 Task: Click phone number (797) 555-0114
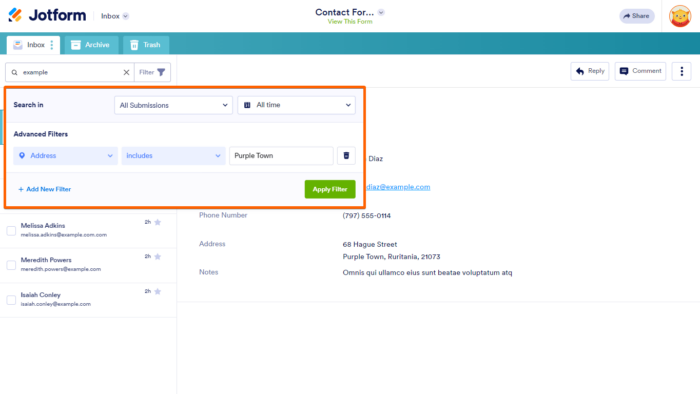pyautogui.click(x=367, y=216)
